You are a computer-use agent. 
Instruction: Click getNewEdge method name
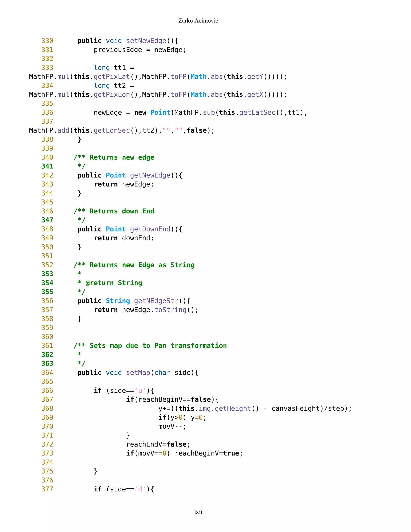[150, 175]
